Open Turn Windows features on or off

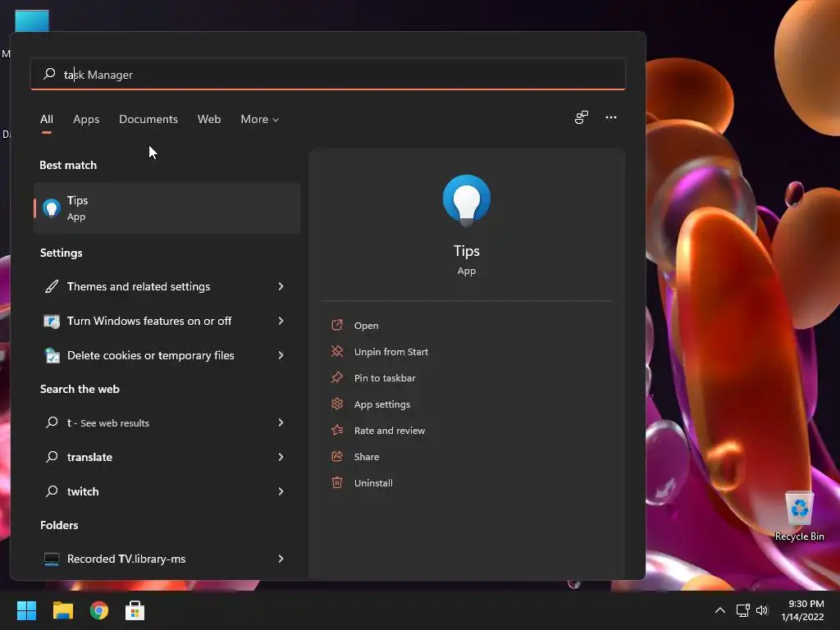167,321
